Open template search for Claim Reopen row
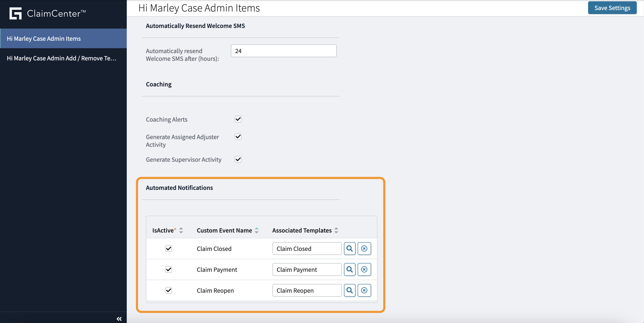The image size is (644, 323). point(350,290)
